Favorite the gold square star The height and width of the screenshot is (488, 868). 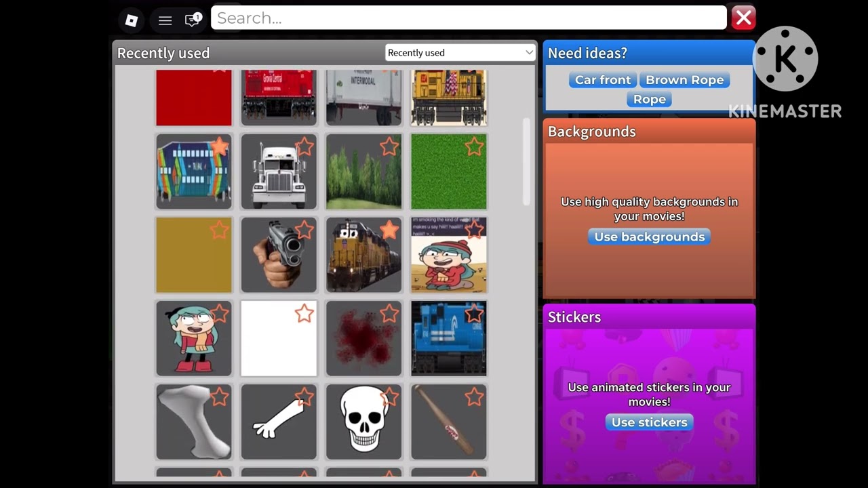219,230
